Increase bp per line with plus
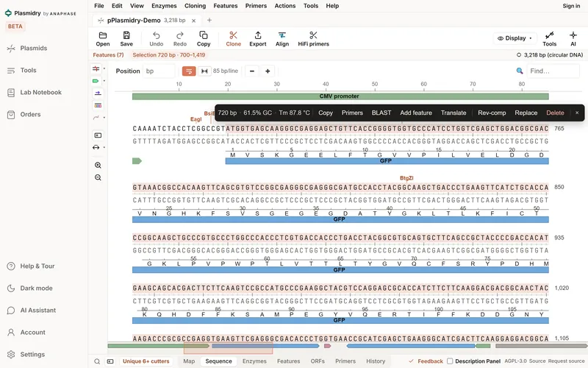The height and width of the screenshot is (368, 588). (x=268, y=71)
